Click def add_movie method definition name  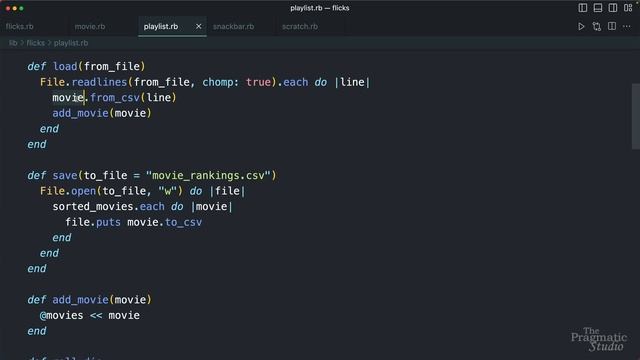80,300
